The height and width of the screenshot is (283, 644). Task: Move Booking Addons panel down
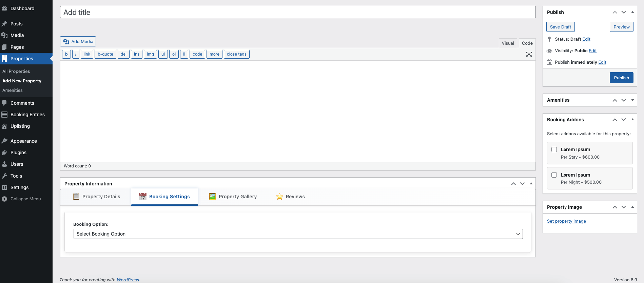(x=624, y=120)
